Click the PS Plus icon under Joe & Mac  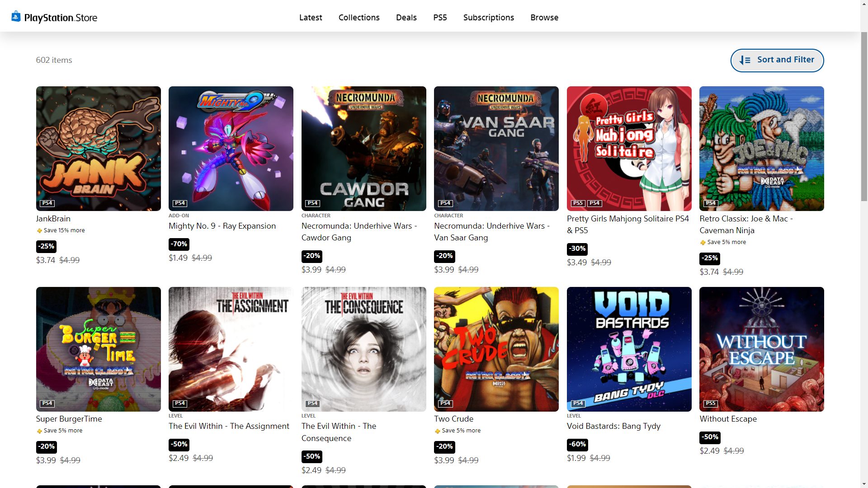click(x=703, y=243)
